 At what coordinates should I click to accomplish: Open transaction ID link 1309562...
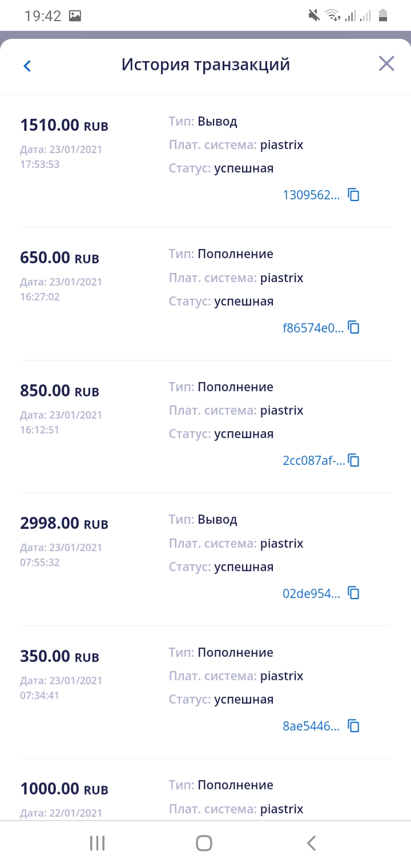tap(311, 195)
